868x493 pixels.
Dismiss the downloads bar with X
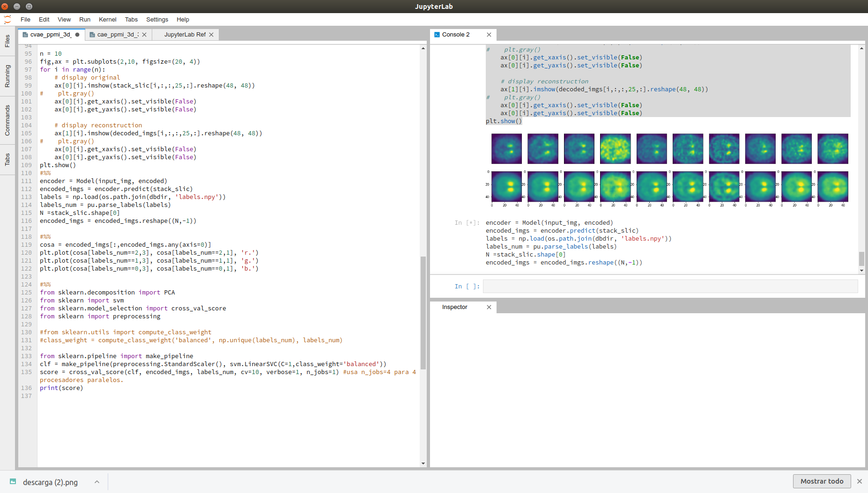860,481
